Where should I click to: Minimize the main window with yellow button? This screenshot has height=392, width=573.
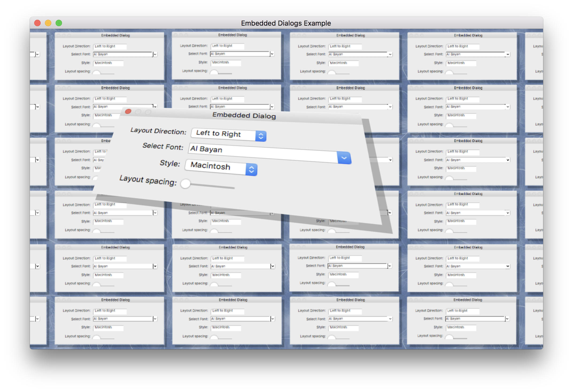tap(48, 23)
